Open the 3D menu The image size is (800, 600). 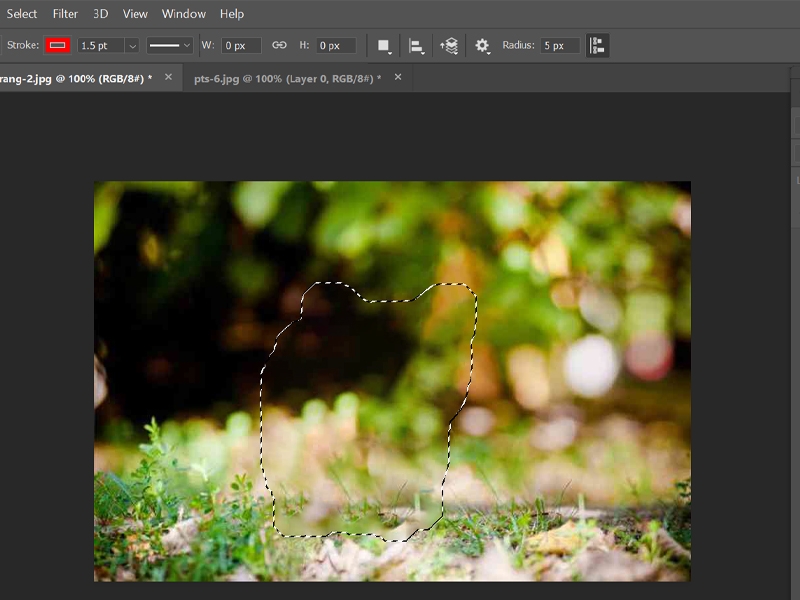[99, 13]
